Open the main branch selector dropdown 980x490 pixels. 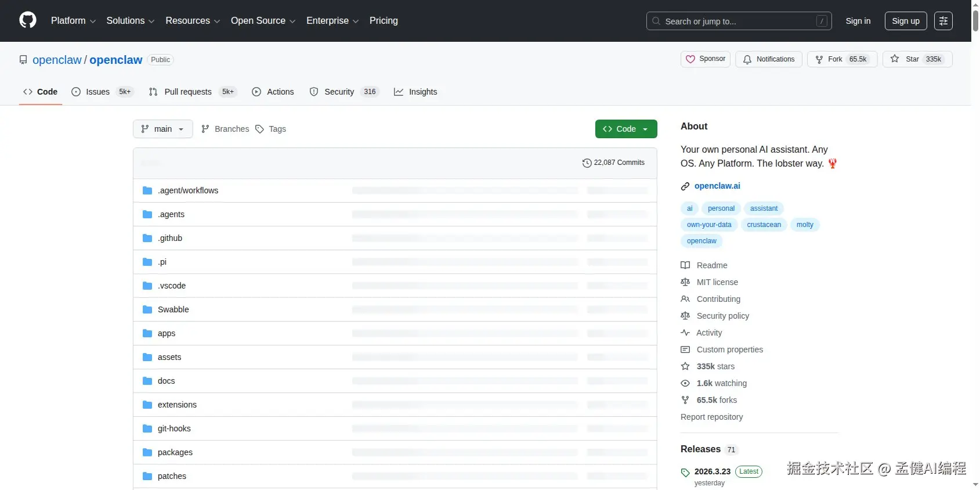162,129
